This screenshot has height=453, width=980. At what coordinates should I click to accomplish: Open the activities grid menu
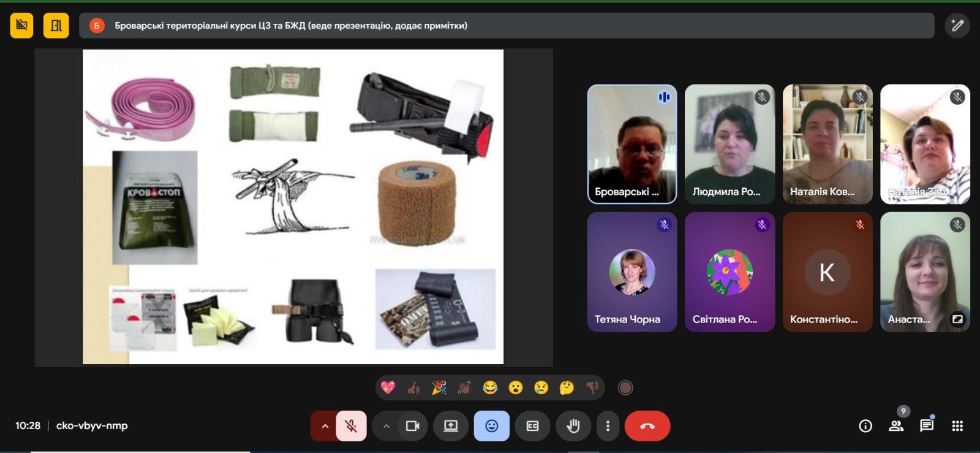coord(957,426)
